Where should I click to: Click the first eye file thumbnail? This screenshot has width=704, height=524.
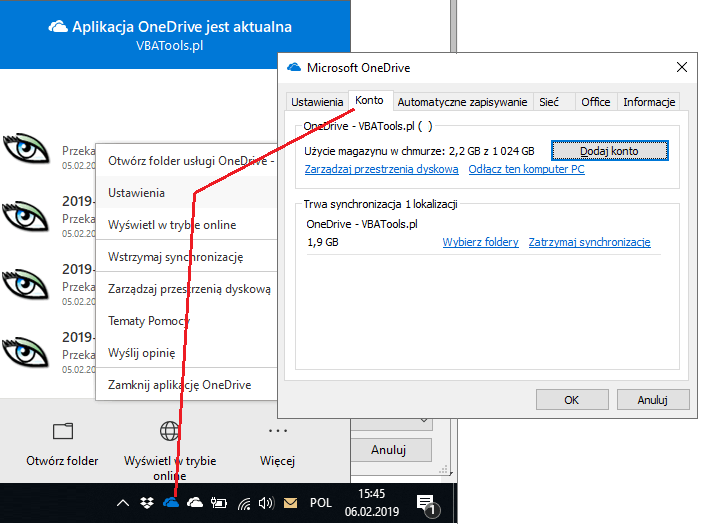click(26, 149)
